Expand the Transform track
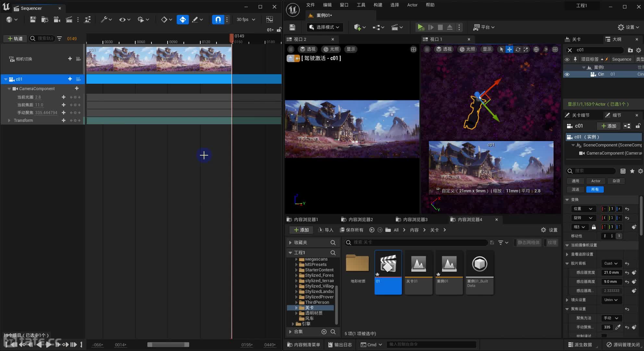The height and width of the screenshot is (351, 644). click(x=9, y=120)
